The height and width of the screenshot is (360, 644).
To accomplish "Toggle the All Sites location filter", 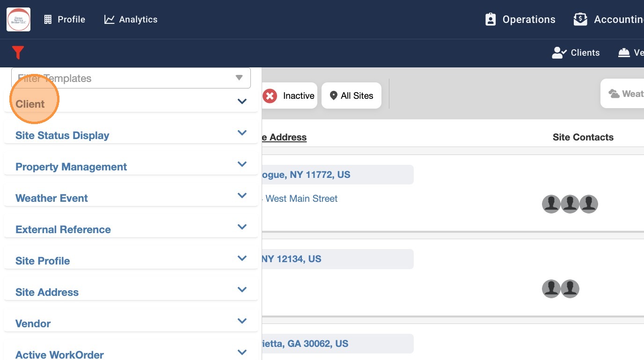I will tap(351, 96).
